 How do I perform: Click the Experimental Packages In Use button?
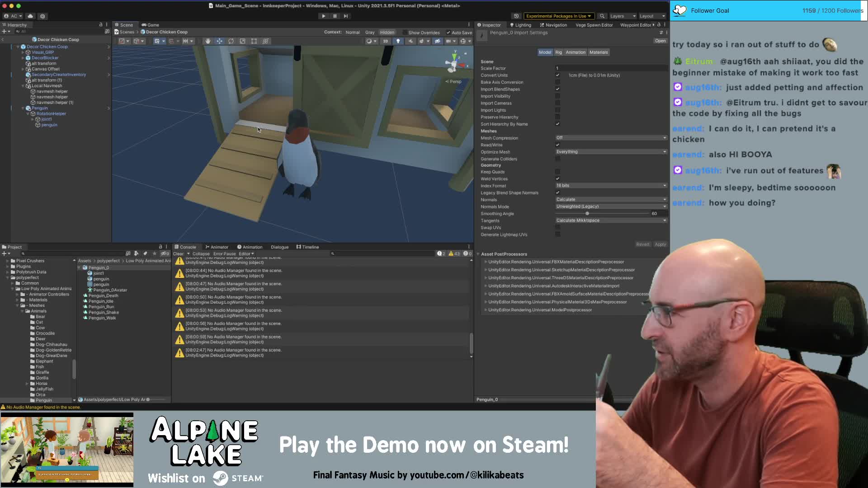tap(558, 16)
